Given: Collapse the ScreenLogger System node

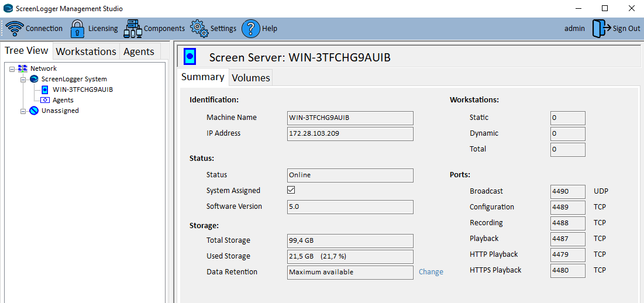Looking at the screenshot, I should (23, 80).
